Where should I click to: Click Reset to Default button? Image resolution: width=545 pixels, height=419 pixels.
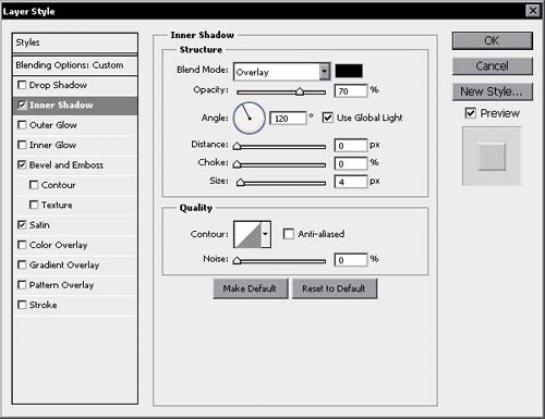(x=334, y=289)
